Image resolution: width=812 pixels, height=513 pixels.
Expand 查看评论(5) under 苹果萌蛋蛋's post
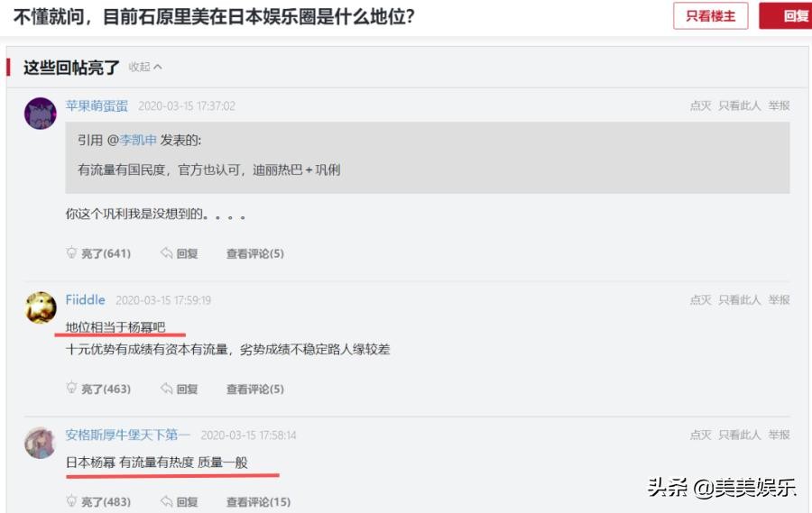pos(254,254)
